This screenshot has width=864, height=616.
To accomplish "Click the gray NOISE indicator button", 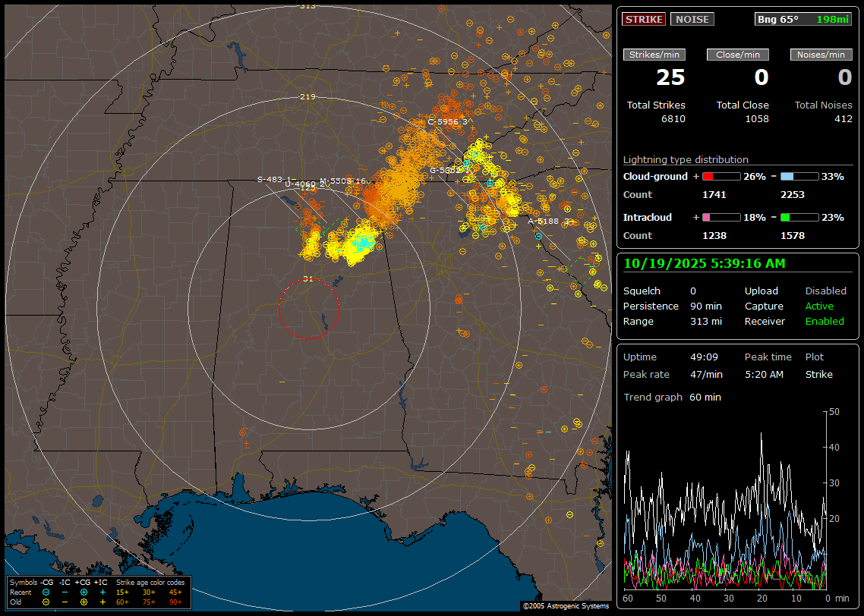I will pyautogui.click(x=692, y=19).
